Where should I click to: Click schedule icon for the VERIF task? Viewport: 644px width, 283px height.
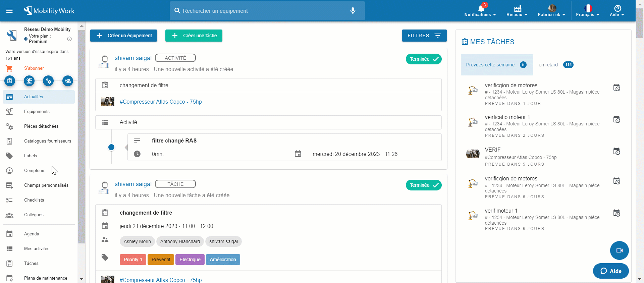click(x=616, y=152)
